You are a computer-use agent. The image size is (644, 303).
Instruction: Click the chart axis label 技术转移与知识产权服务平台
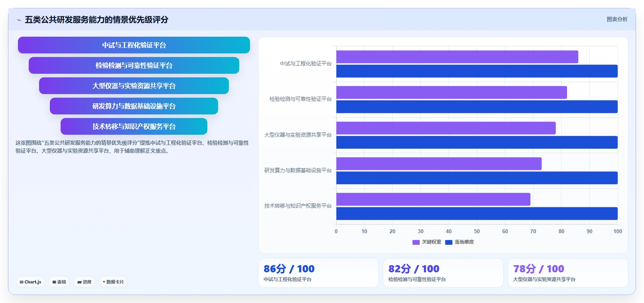point(298,206)
